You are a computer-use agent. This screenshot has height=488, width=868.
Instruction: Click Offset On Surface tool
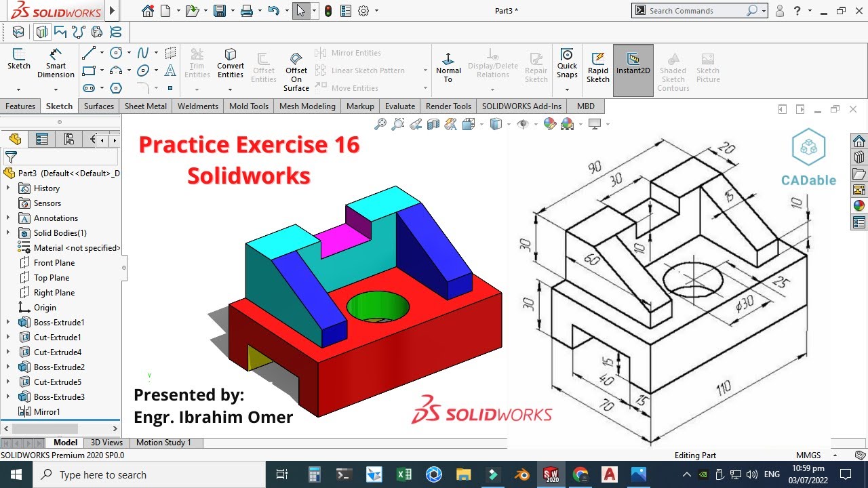pyautogui.click(x=296, y=71)
